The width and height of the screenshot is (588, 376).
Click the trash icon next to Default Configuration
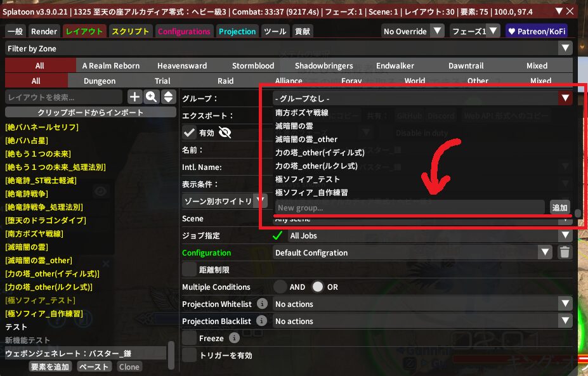coord(565,252)
